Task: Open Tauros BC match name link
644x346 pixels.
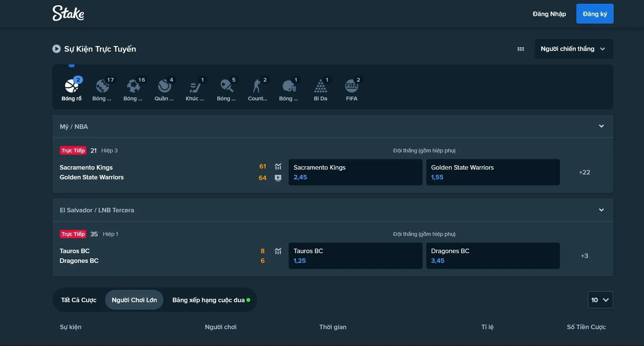Action: (x=74, y=251)
